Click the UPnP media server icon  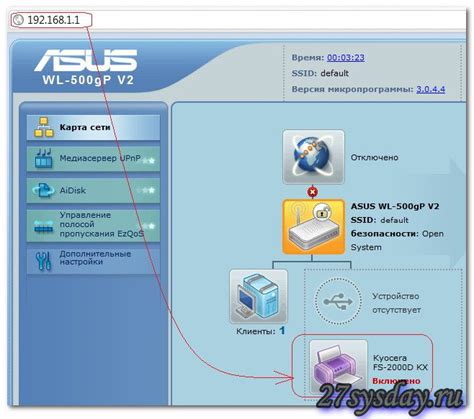point(44,159)
